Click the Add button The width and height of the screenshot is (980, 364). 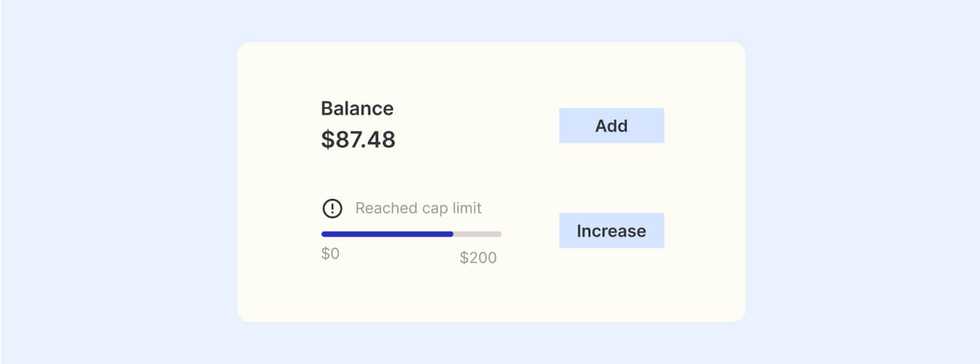(x=611, y=126)
